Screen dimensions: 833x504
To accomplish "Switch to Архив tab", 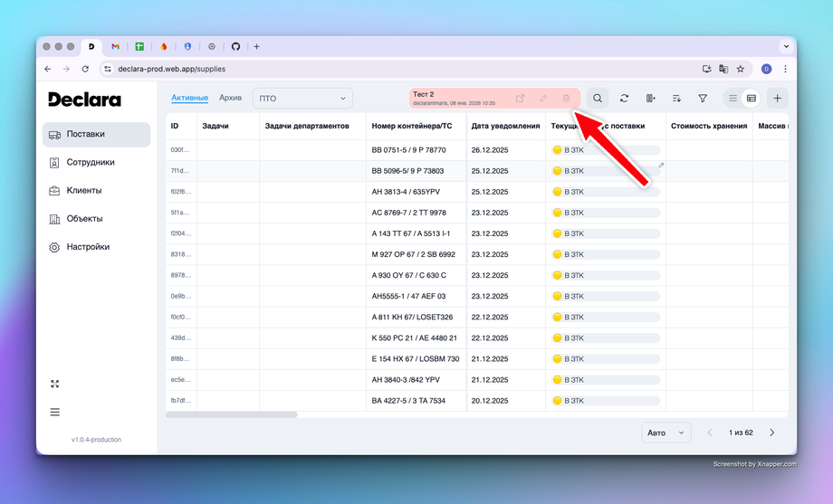I will tap(231, 98).
